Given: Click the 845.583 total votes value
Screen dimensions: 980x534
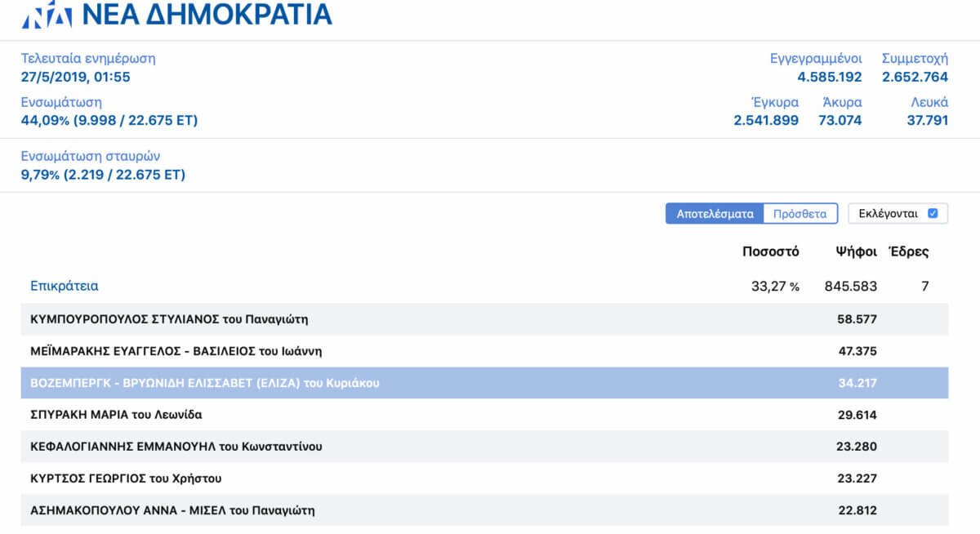Looking at the screenshot, I should [x=849, y=287].
